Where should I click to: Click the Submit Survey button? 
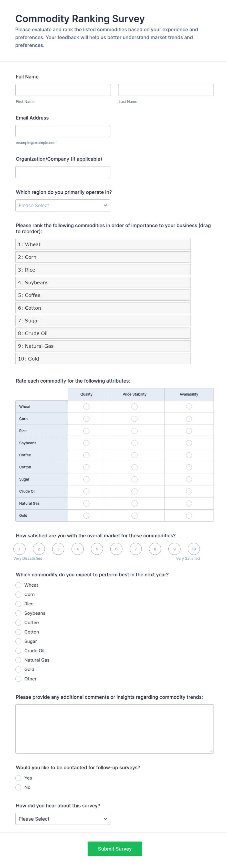point(115,849)
